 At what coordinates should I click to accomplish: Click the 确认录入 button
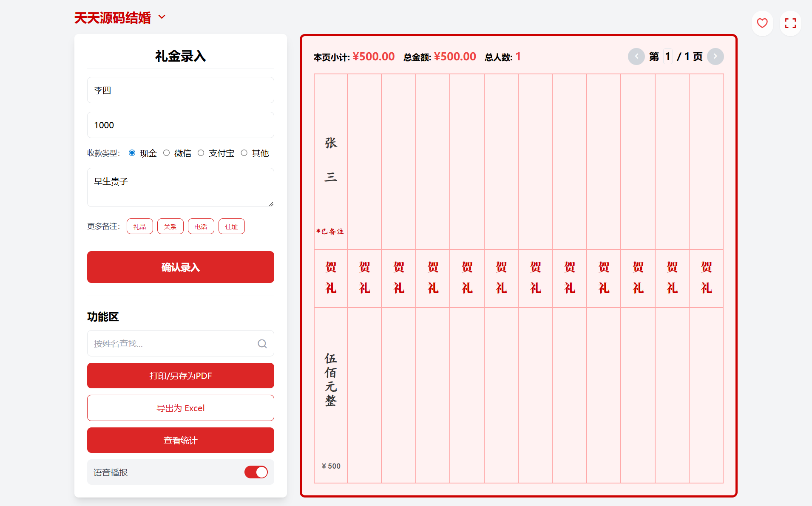(x=180, y=267)
